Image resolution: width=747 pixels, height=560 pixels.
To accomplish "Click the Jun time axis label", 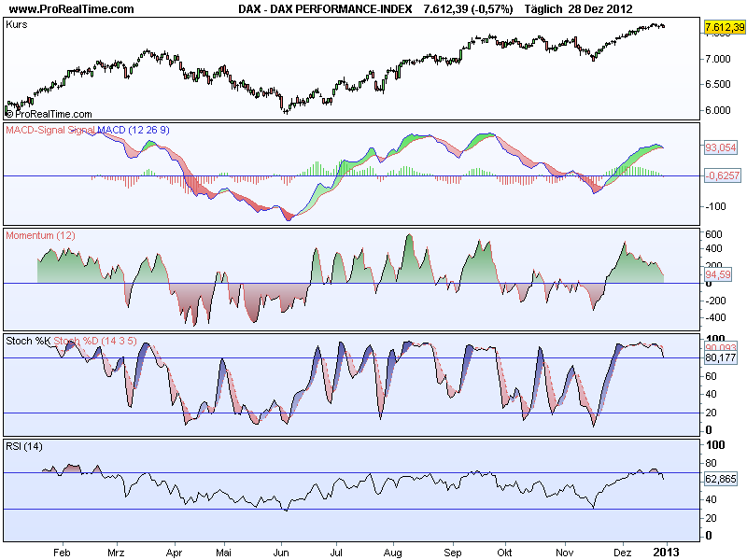I will (281, 553).
